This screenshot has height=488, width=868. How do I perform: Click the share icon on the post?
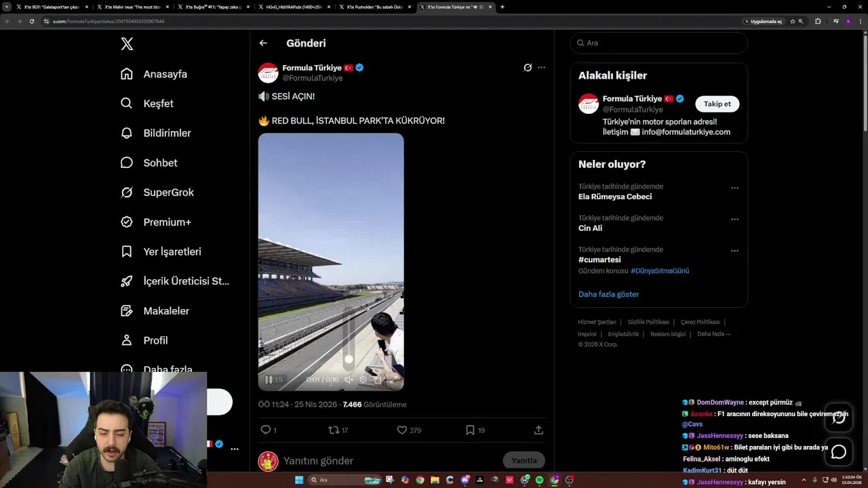538,430
